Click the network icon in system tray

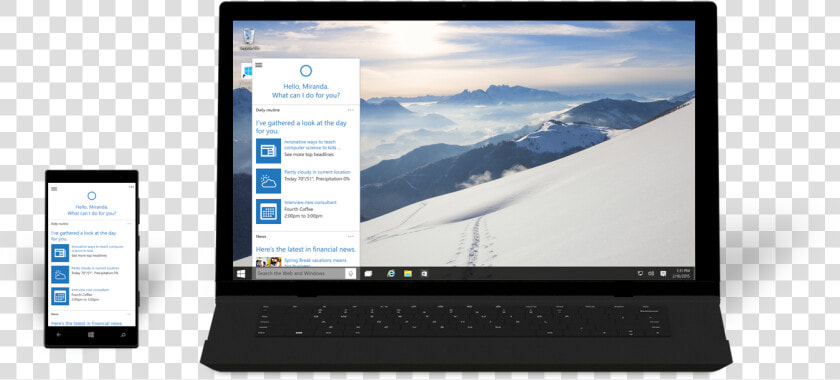click(640, 273)
